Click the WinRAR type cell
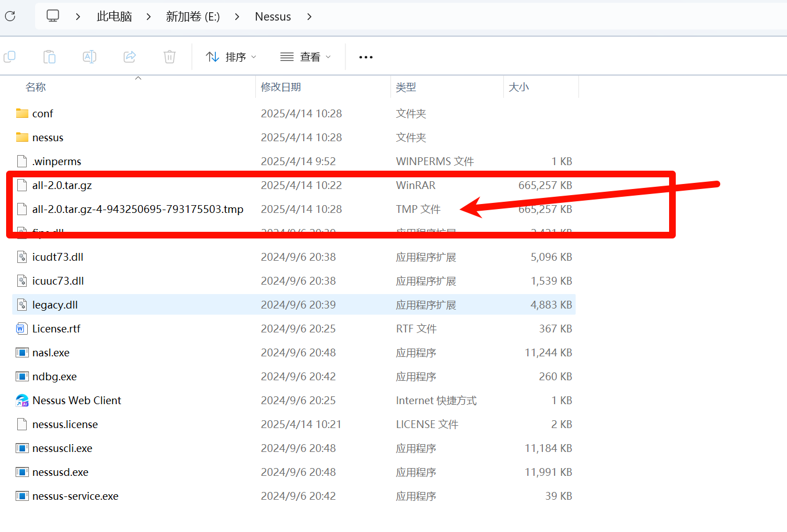 click(416, 185)
